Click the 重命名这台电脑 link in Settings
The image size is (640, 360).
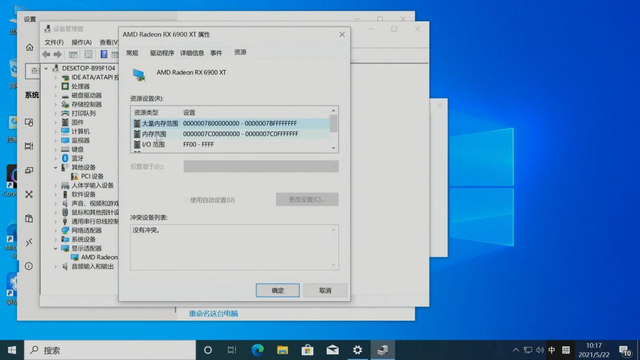[x=213, y=313]
